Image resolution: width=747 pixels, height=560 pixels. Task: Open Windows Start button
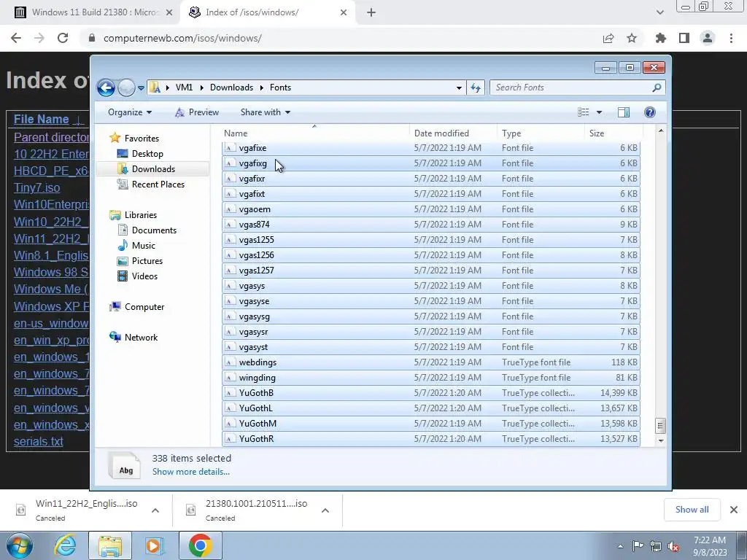click(x=18, y=545)
